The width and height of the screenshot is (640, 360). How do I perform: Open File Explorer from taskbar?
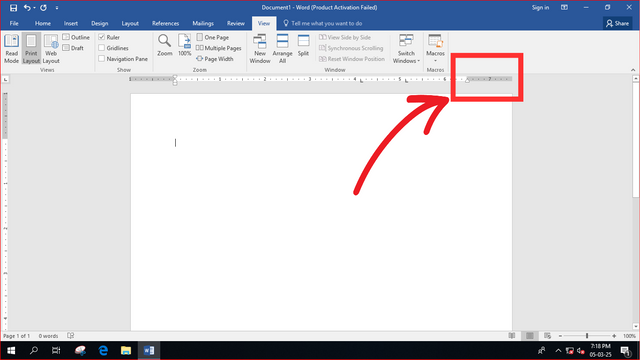[x=126, y=351]
